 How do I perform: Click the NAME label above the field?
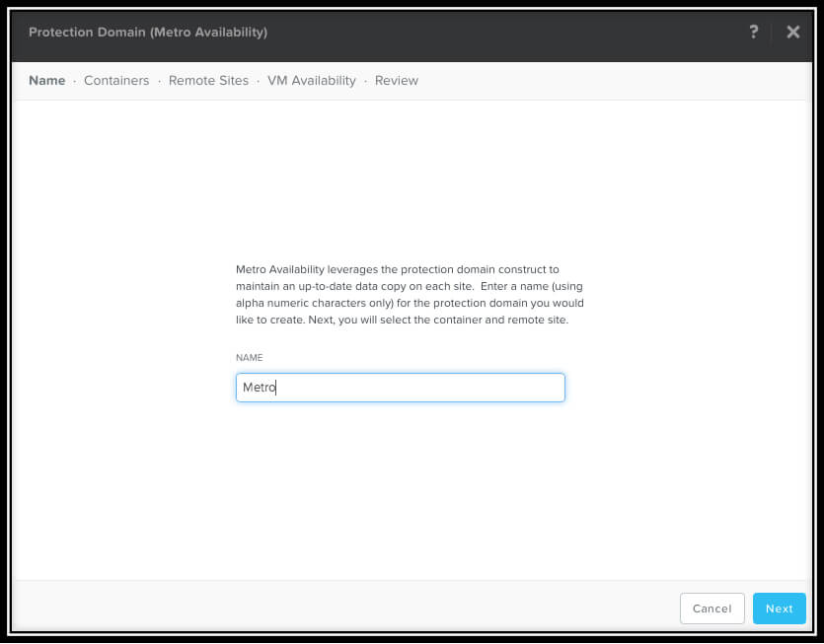click(x=250, y=357)
